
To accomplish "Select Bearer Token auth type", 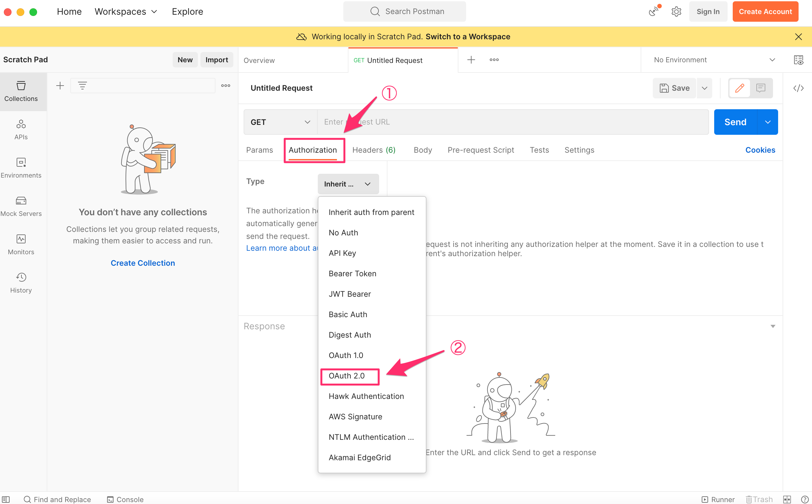I will [x=372, y=273].
